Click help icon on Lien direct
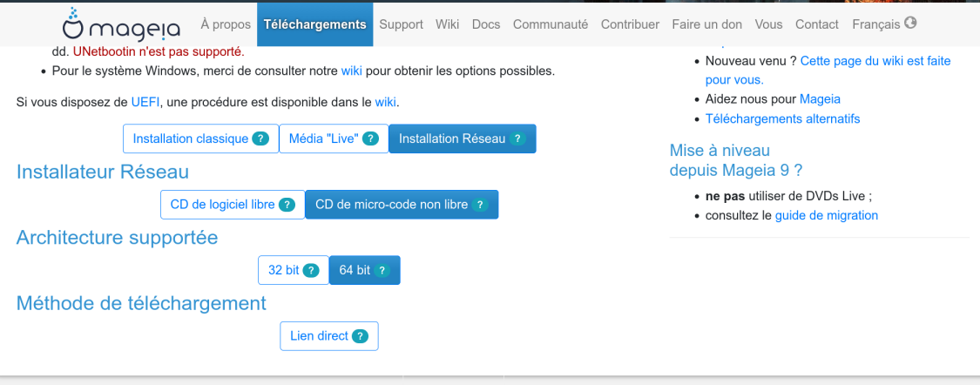980x385 pixels. point(360,336)
